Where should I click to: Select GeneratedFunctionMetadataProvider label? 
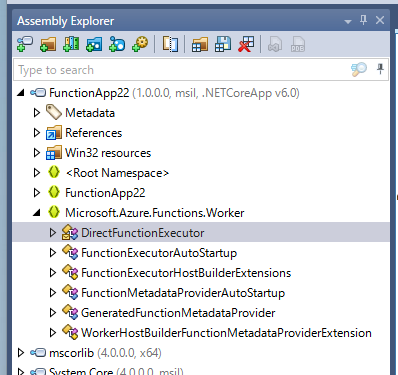(178, 313)
